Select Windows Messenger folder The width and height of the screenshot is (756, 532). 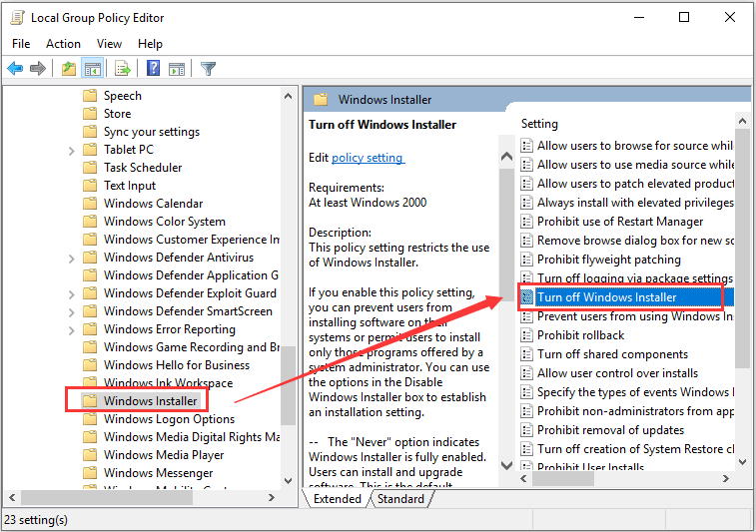click(x=158, y=473)
